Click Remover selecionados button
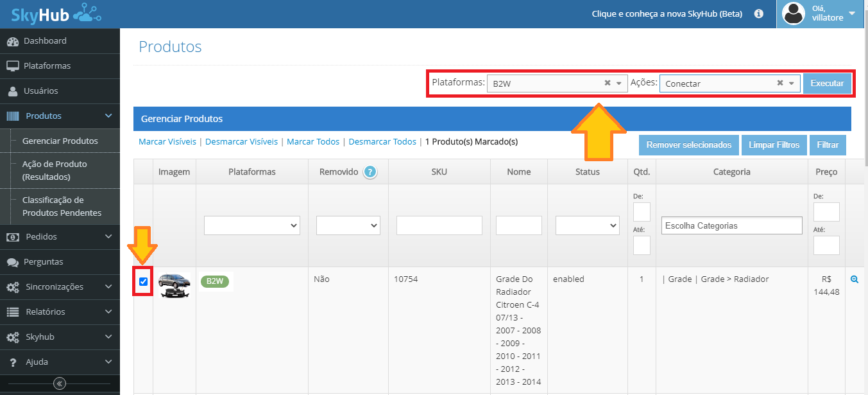 688,145
